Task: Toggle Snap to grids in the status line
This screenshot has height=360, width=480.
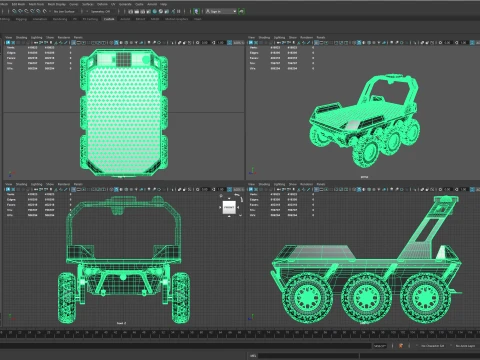Action: (14, 11)
